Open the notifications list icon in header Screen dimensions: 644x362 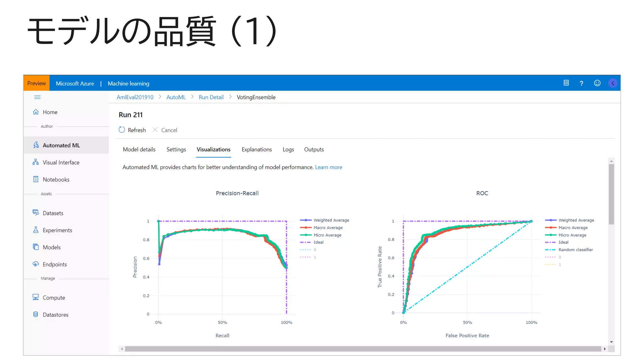tap(566, 83)
